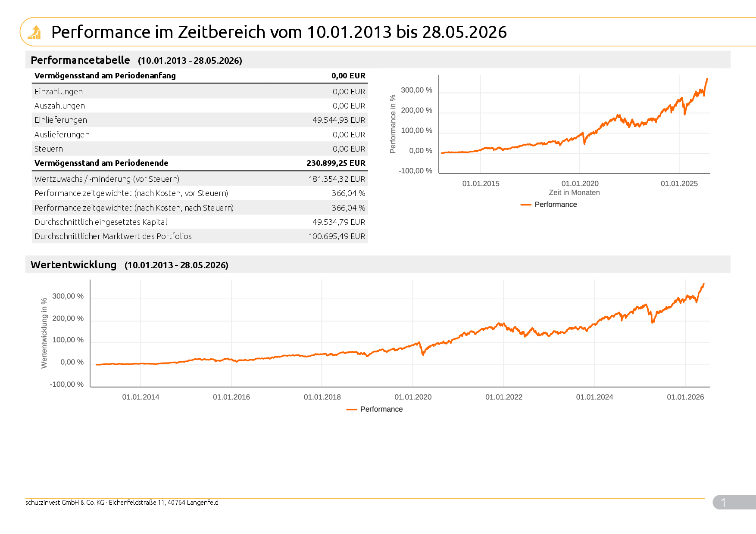
Task: Click the 01.01.2014 axis label
Action: click(141, 397)
